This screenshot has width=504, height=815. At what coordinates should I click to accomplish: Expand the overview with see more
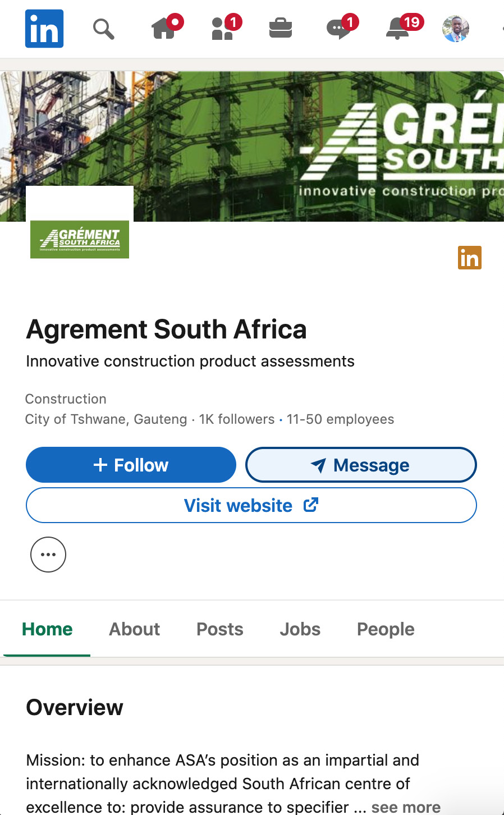click(x=406, y=807)
